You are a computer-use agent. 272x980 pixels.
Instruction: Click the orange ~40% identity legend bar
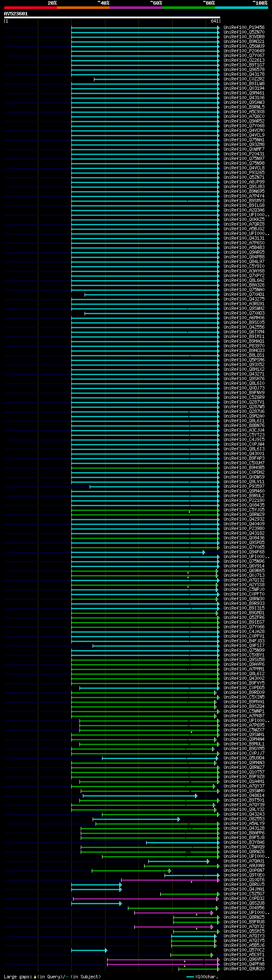pos(83,8)
